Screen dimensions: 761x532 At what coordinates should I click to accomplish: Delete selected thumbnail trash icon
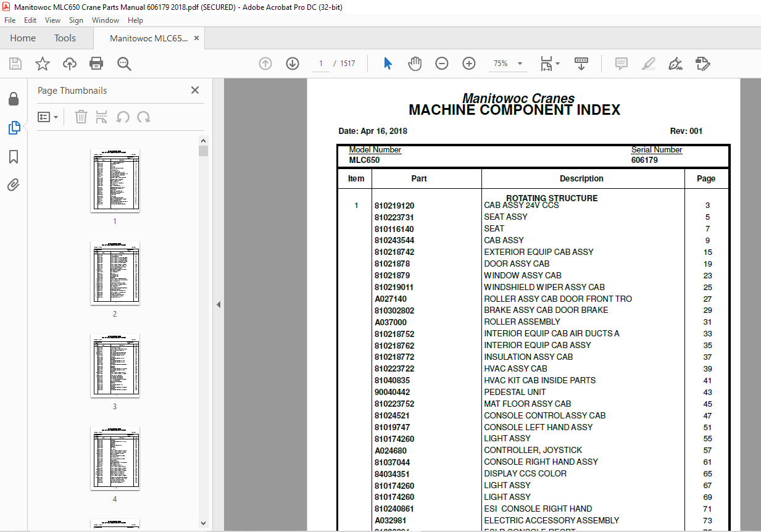coord(81,117)
